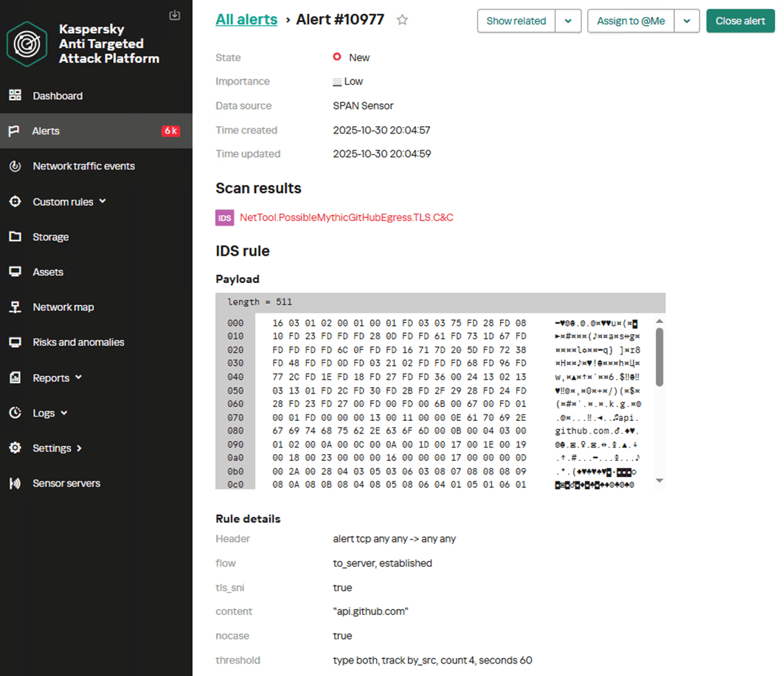The width and height of the screenshot is (784, 676).
Task: Click the Network traffic events icon
Action: tap(15, 167)
